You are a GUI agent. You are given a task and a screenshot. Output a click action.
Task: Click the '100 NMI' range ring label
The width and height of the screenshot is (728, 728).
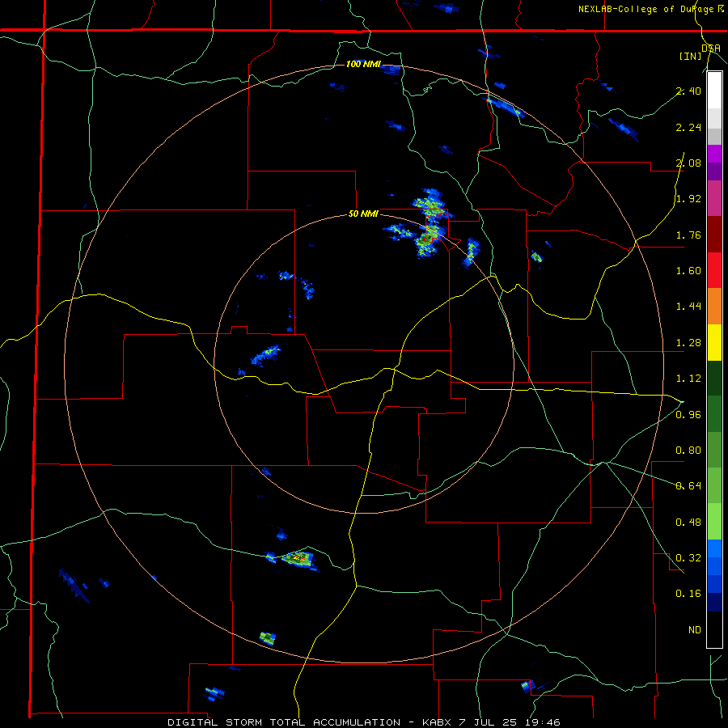[363, 64]
